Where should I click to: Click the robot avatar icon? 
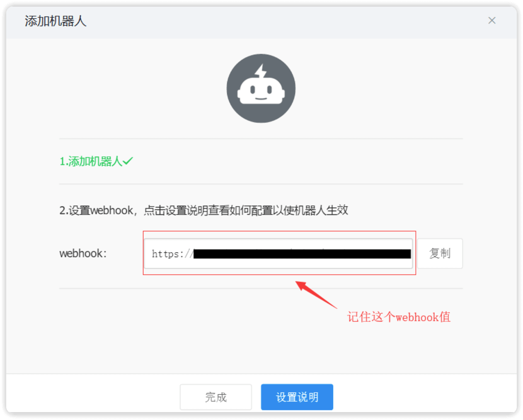click(261, 88)
